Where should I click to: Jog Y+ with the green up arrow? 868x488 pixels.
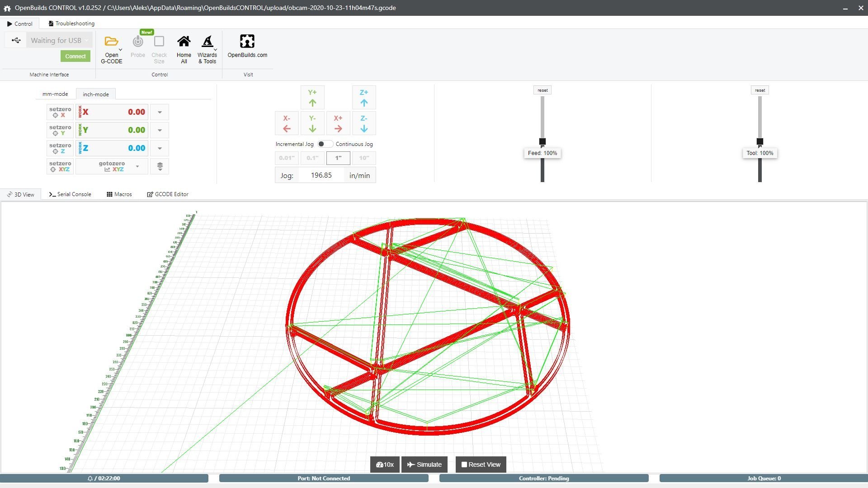[x=312, y=98]
